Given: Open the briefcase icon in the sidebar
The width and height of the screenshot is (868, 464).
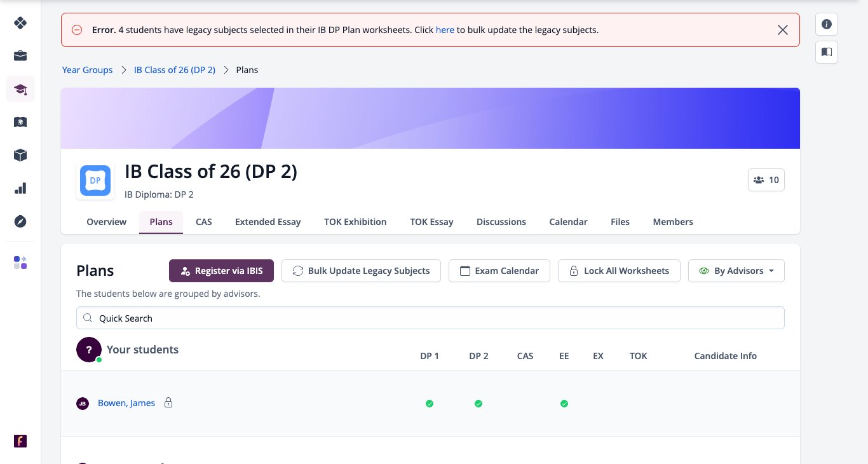Looking at the screenshot, I should [x=20, y=56].
